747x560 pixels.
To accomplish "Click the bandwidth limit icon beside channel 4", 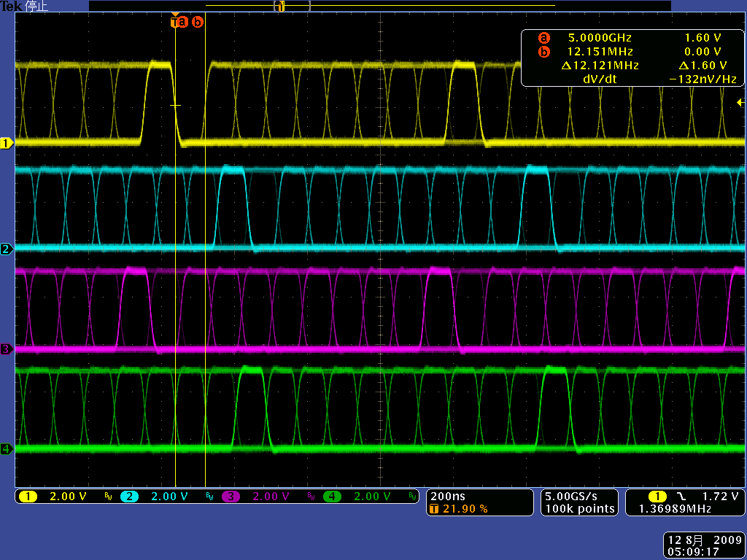I will (x=412, y=497).
